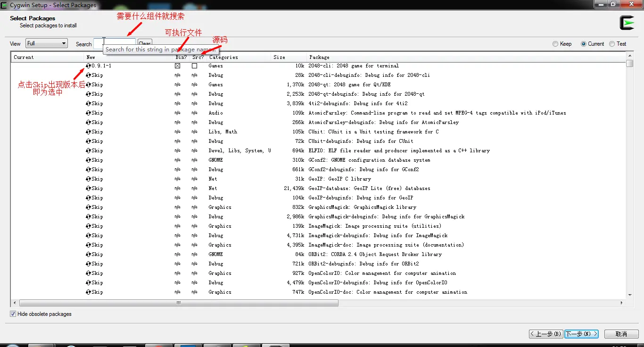Screen dimensions: 644x347
Task: Click the cycle icon in 2048-cli-debuginfo row
Action: (88, 75)
